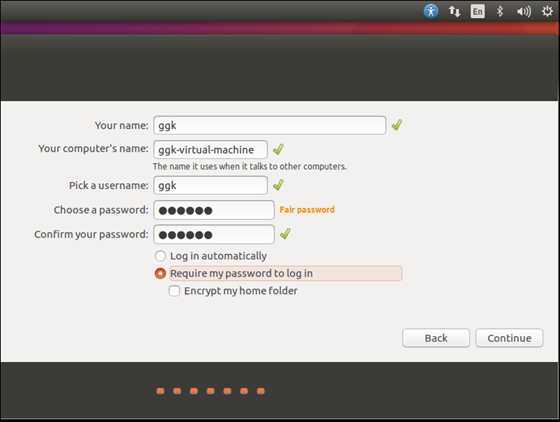This screenshot has width=560, height=422.
Task: Click the Your name label
Action: coord(121,125)
